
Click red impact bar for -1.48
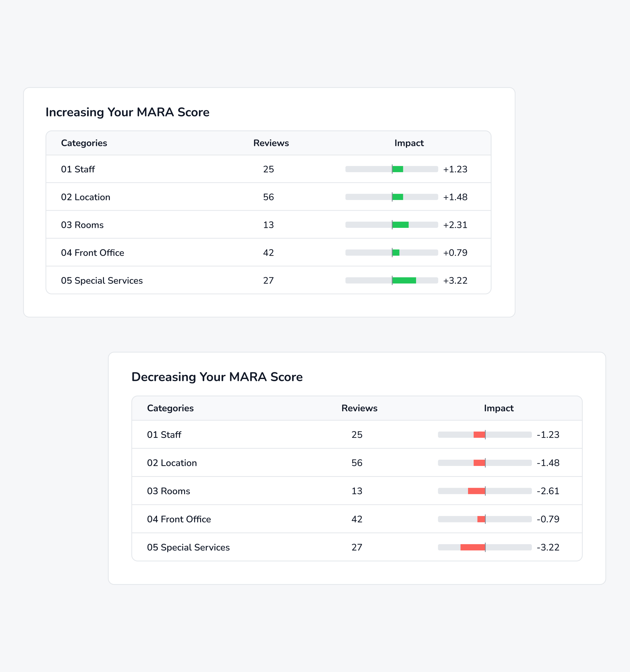pyautogui.click(x=479, y=463)
